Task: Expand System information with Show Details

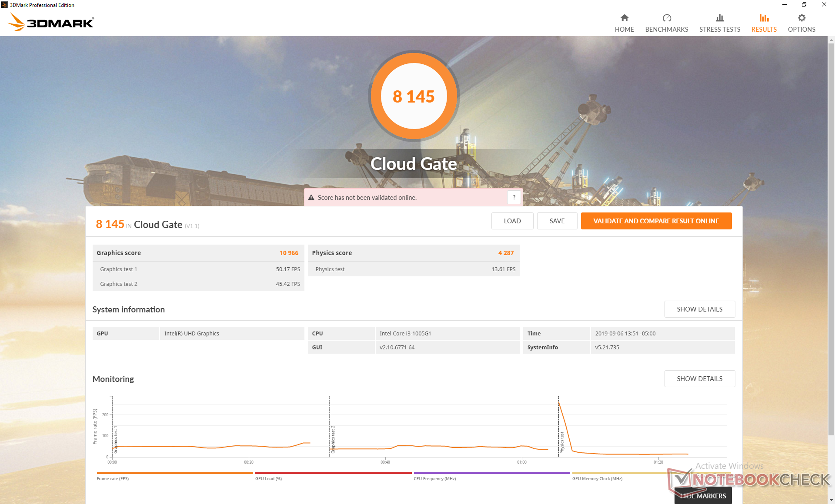Action: (x=699, y=309)
